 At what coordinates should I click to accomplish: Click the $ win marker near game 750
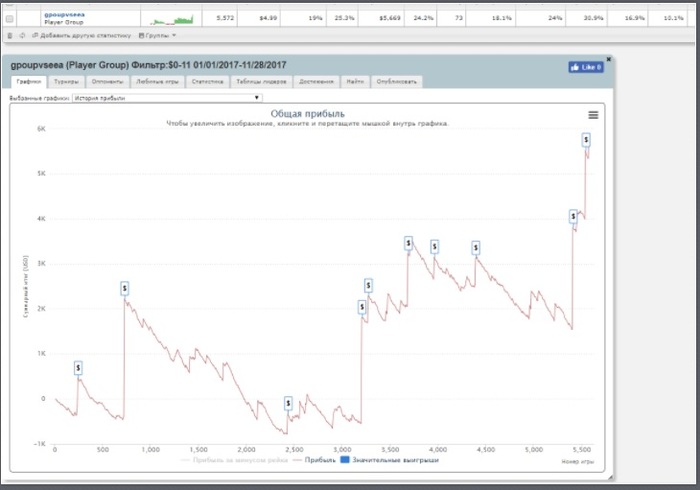tap(125, 289)
